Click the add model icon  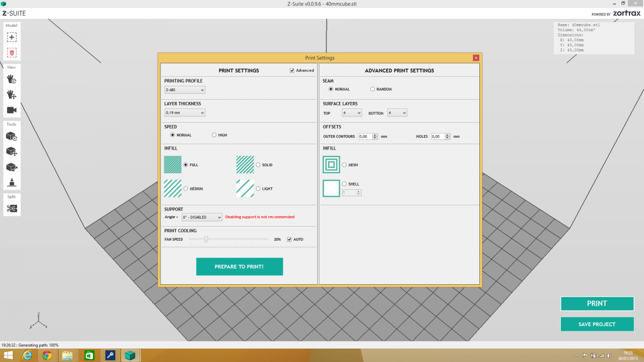coord(12,38)
